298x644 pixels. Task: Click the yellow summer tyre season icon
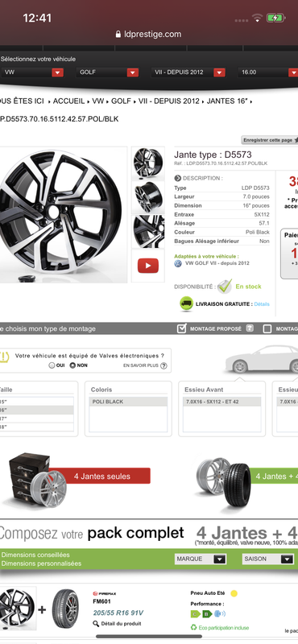[234, 593]
